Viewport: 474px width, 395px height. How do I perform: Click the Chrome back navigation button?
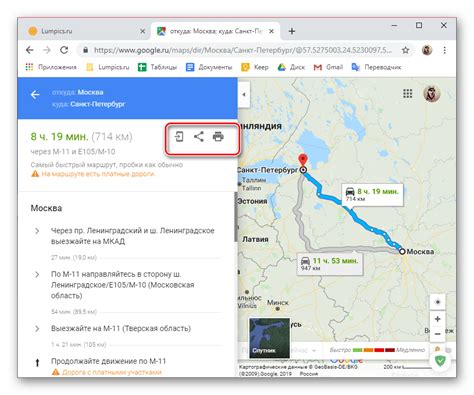click(x=30, y=50)
